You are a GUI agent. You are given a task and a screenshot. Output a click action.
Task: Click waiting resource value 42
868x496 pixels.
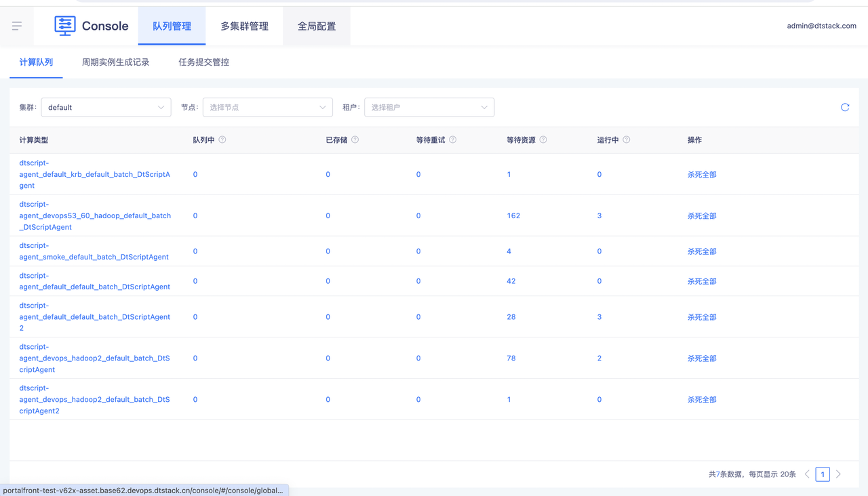(x=511, y=281)
